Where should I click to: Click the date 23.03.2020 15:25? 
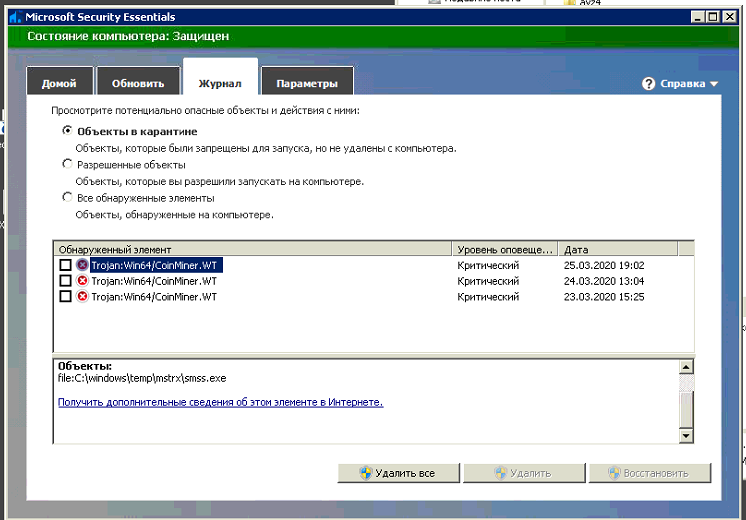[x=604, y=296]
